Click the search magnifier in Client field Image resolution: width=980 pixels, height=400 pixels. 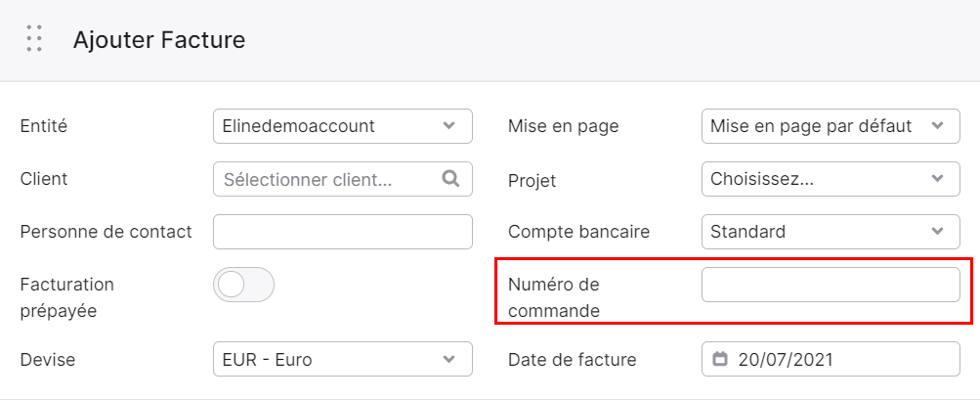(x=450, y=178)
